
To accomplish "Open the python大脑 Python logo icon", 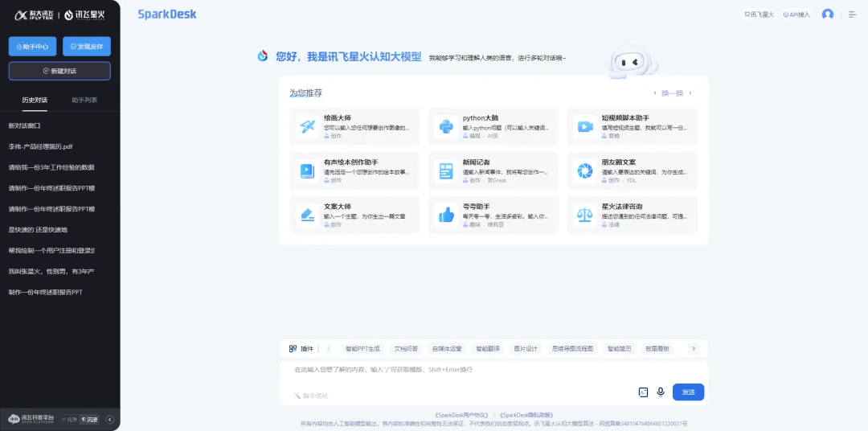I will [x=446, y=126].
